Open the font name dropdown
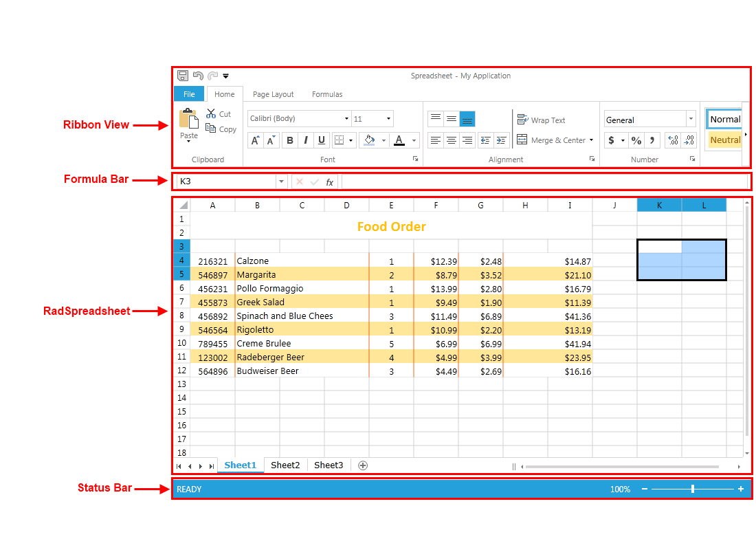Viewport: 756px width, 550px height. (x=346, y=118)
